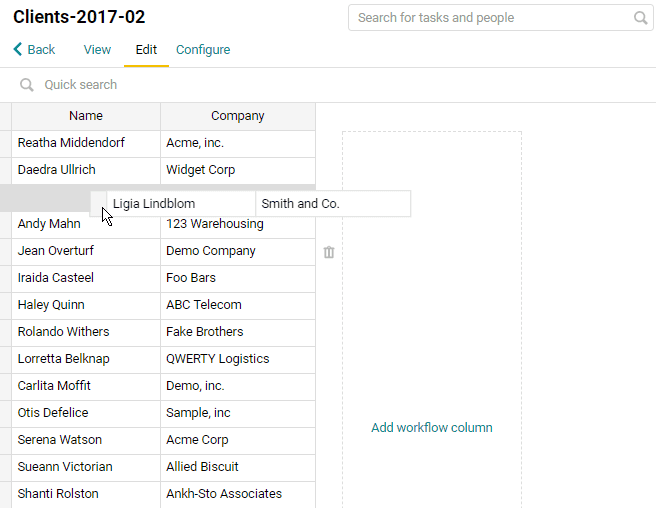Screen dimensions: 656x508
Task: Select the Otis Defelice name cell
Action: point(86,413)
